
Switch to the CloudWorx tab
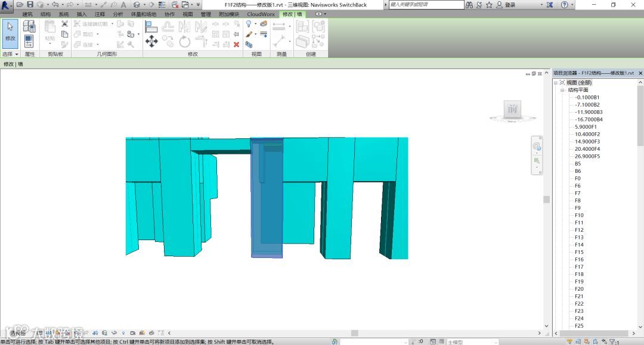pos(261,14)
